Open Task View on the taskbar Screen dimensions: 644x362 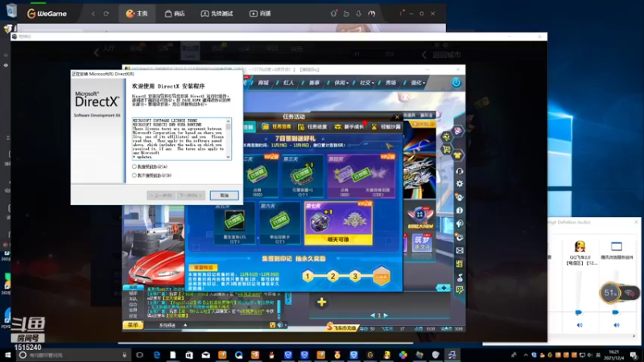pyautogui.click(x=139, y=355)
